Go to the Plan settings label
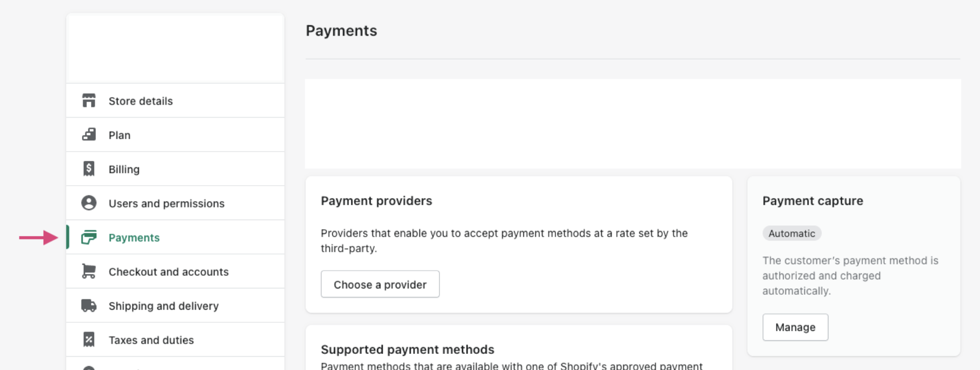 (x=119, y=135)
